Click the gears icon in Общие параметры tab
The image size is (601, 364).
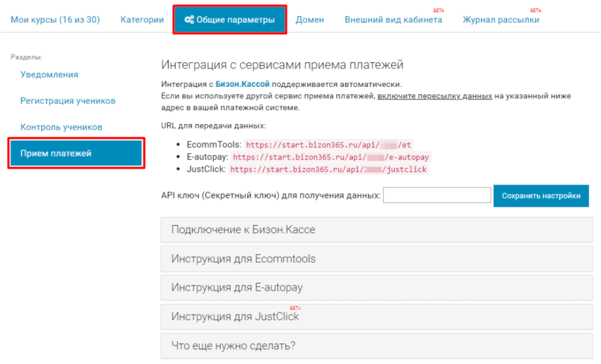click(x=188, y=20)
